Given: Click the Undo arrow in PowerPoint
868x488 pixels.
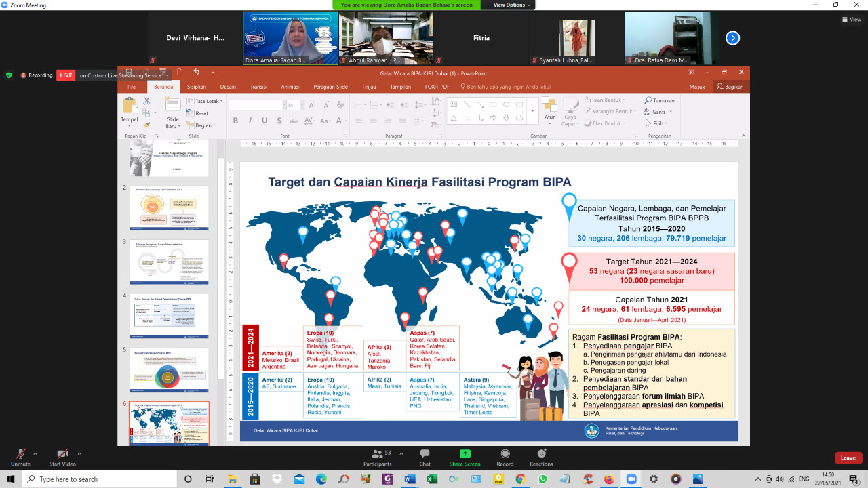Looking at the screenshot, I should click(197, 72).
